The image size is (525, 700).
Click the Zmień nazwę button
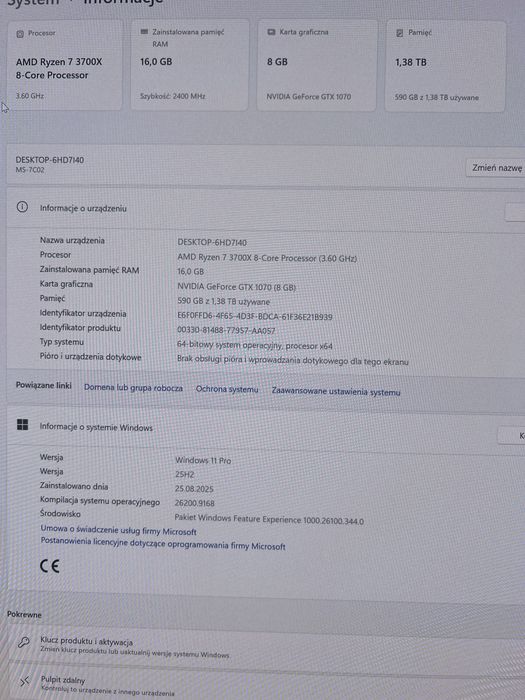click(x=496, y=168)
